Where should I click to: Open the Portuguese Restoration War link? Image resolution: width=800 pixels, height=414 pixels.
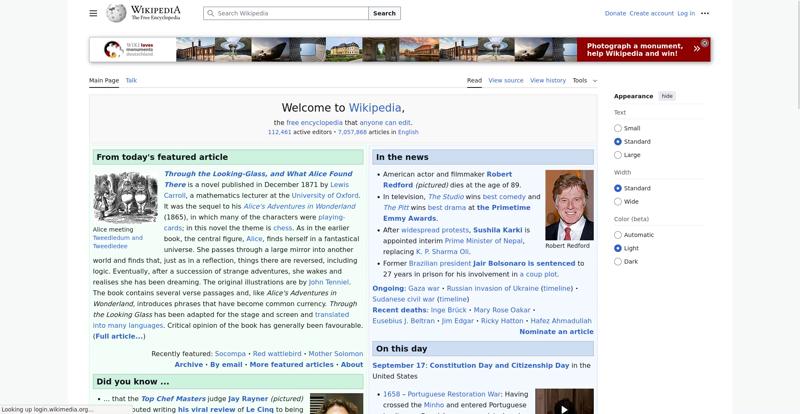click(454, 394)
